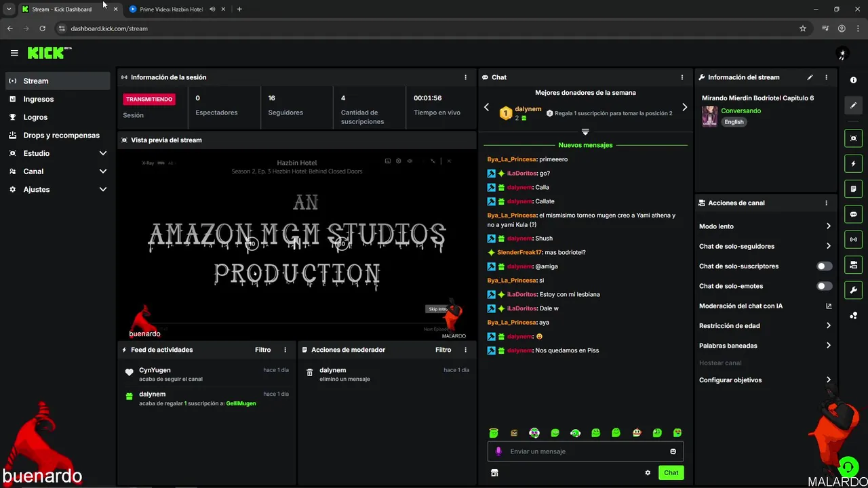Click the three-dots cluster icon in right sidebar
The width and height of the screenshot is (868, 488).
pos(853,315)
